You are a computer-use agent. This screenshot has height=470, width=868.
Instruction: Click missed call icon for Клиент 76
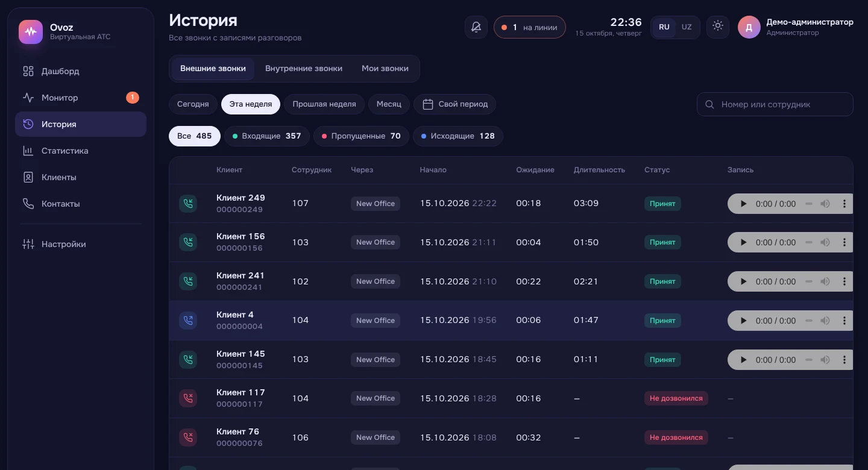click(188, 437)
